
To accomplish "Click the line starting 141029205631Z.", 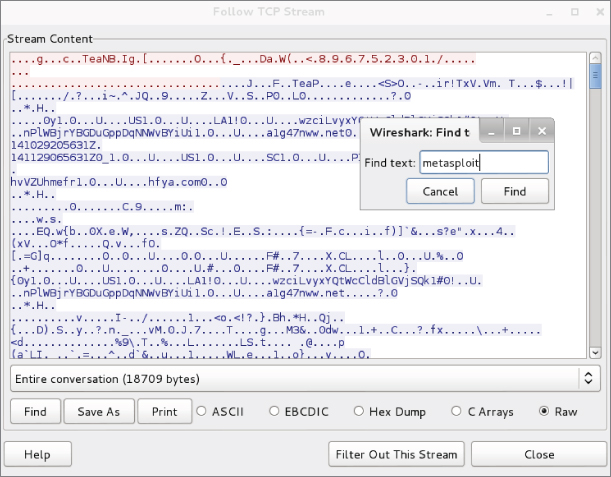I will [56, 145].
